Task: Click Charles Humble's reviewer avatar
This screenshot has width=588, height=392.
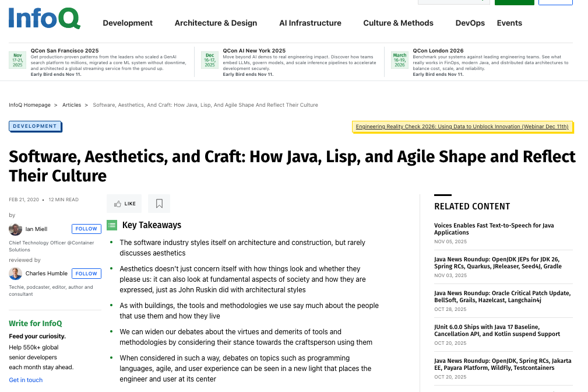Action: coord(16,274)
